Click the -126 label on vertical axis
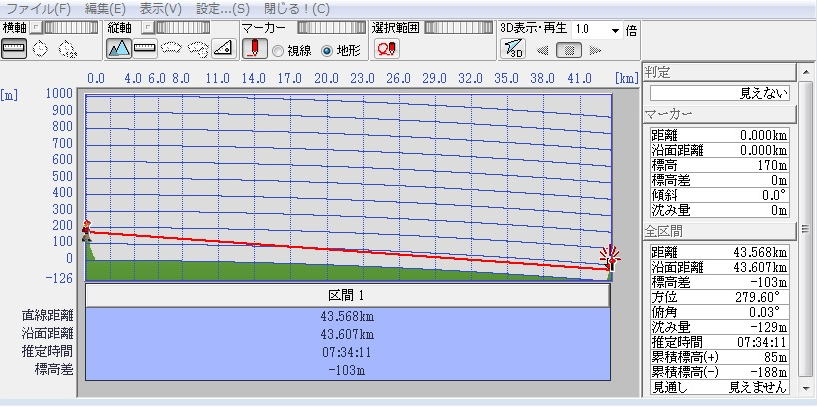The image size is (817, 407). click(x=60, y=278)
